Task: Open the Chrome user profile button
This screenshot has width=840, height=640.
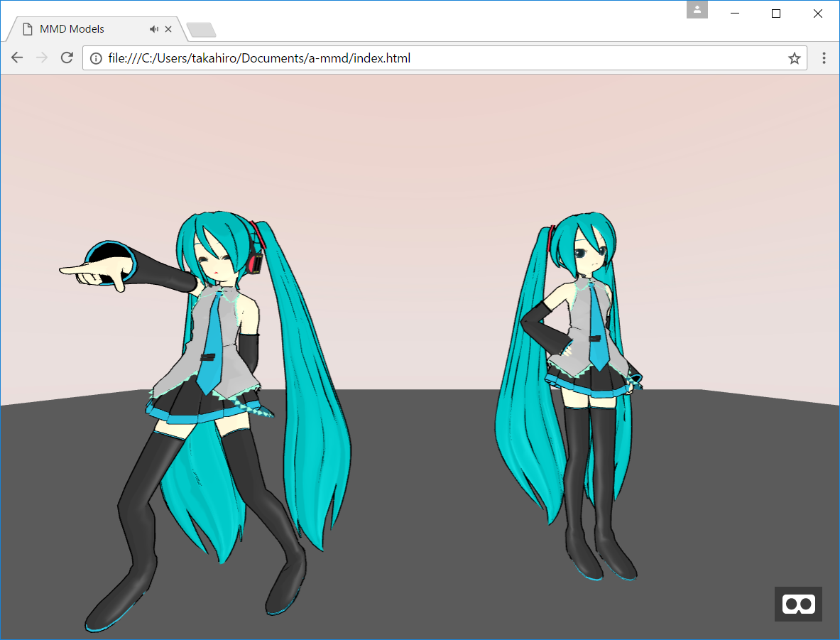Action: pyautogui.click(x=697, y=10)
